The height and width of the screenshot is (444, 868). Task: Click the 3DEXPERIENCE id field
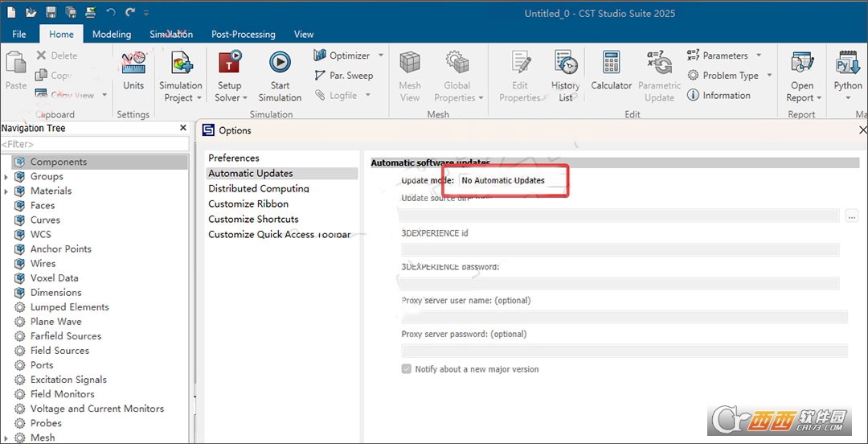click(620, 249)
